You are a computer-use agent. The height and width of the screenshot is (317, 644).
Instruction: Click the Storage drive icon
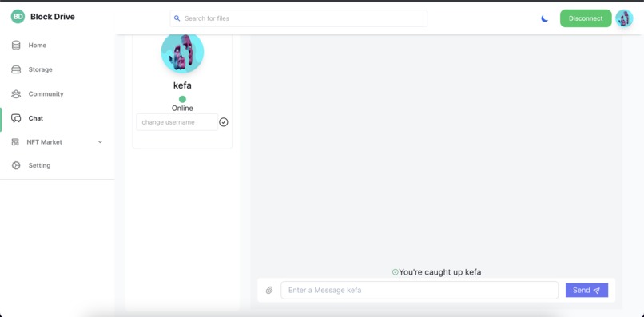click(x=16, y=69)
